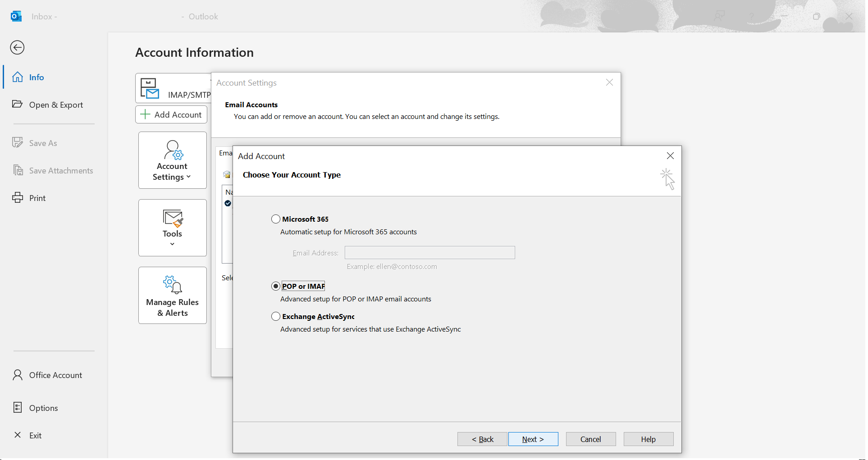The width and height of the screenshot is (868, 460).
Task: Close the Account Settings dialog
Action: coord(609,82)
